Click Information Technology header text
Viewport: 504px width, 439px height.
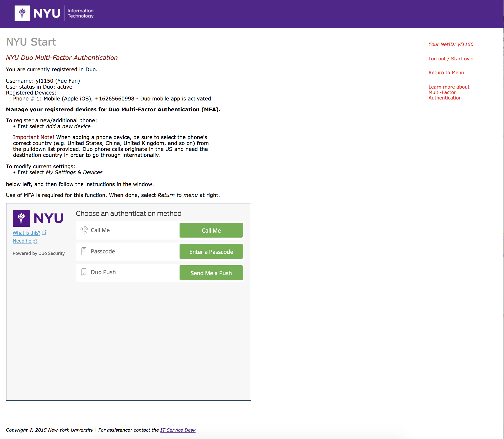coord(81,13)
